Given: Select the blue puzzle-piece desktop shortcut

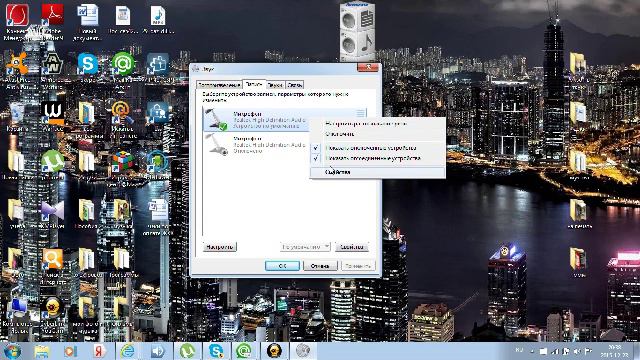Looking at the screenshot, I should point(158,64).
